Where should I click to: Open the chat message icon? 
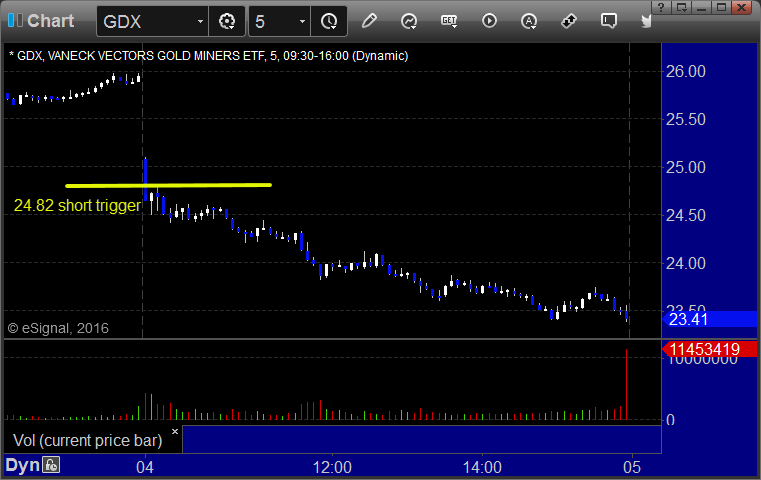tap(609, 21)
